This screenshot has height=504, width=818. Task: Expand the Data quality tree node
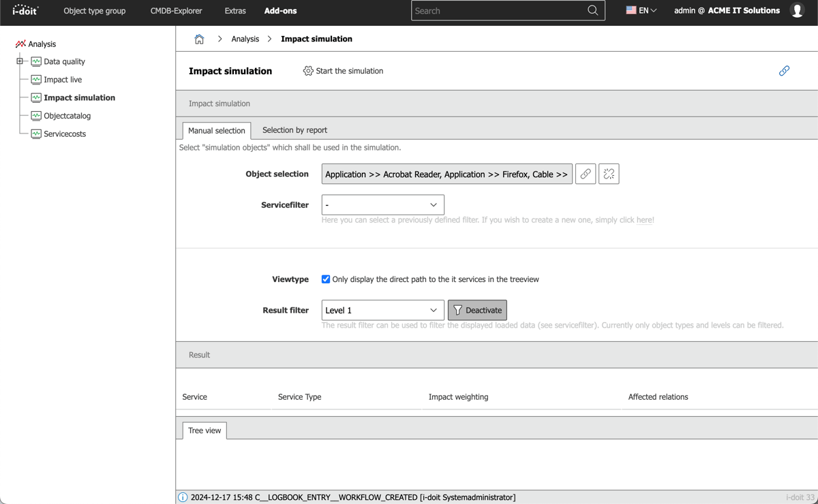click(20, 61)
